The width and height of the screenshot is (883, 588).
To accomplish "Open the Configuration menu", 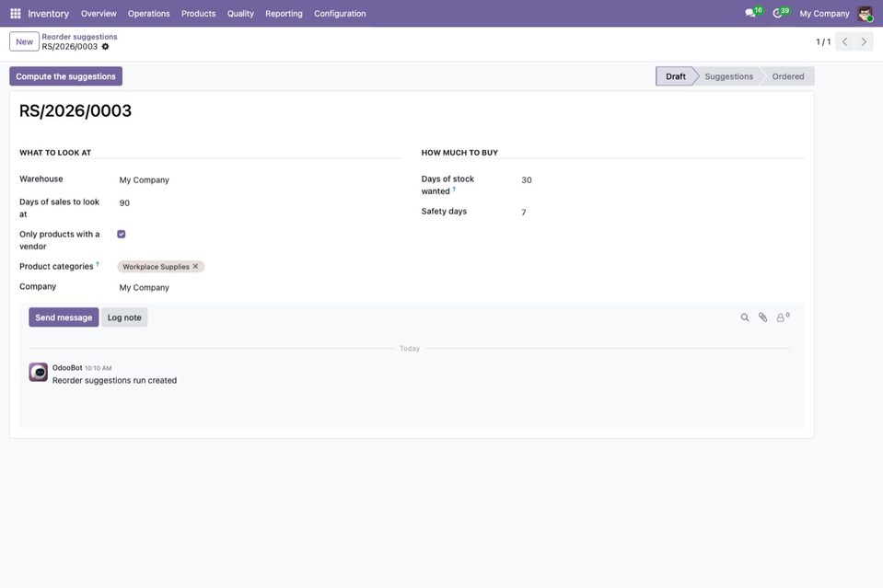I will tap(340, 14).
